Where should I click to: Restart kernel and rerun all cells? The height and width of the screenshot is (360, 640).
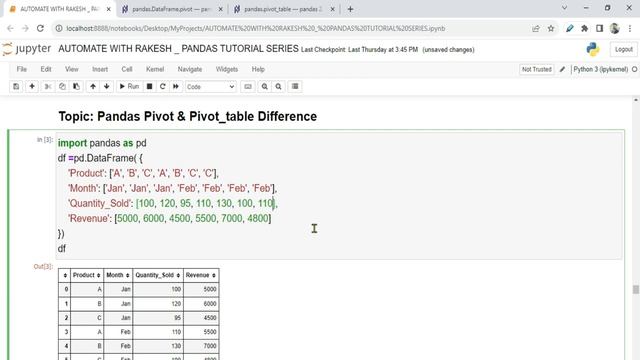pos(176,87)
